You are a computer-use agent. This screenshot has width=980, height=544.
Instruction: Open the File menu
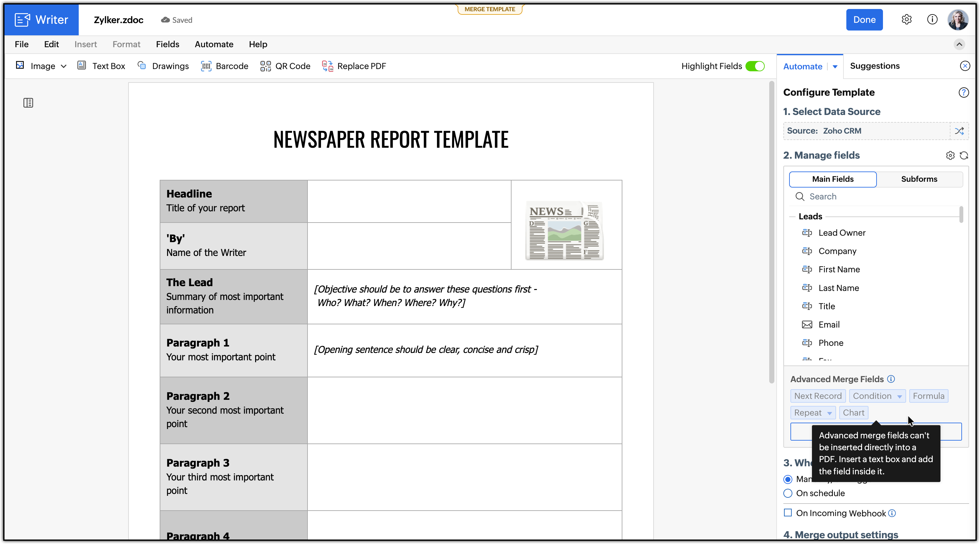tap(22, 45)
